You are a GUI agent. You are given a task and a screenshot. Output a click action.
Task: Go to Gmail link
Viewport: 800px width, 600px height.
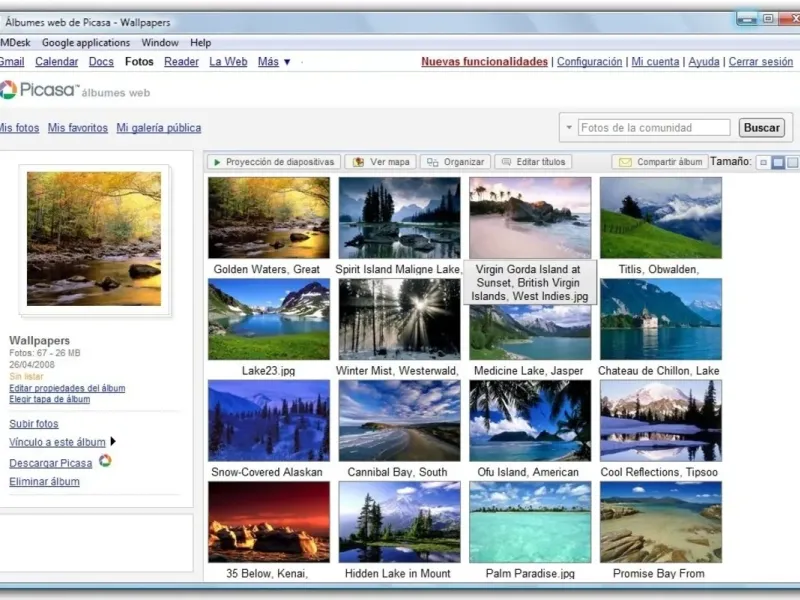click(x=12, y=62)
